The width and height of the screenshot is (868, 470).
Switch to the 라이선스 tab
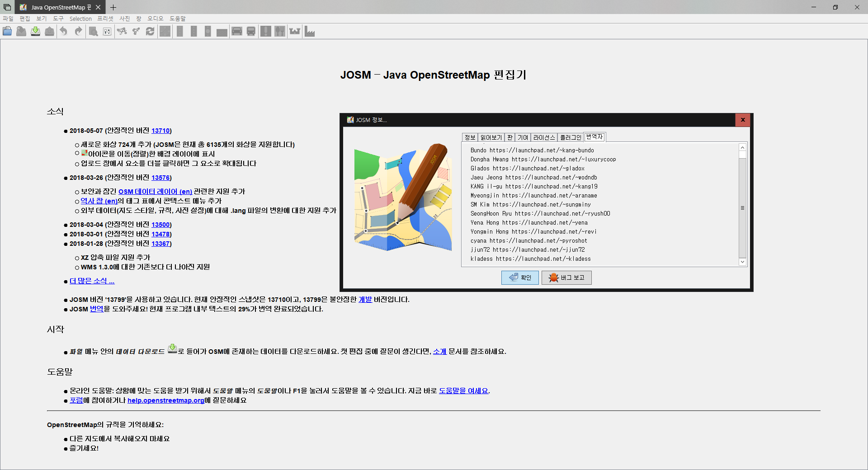point(544,137)
